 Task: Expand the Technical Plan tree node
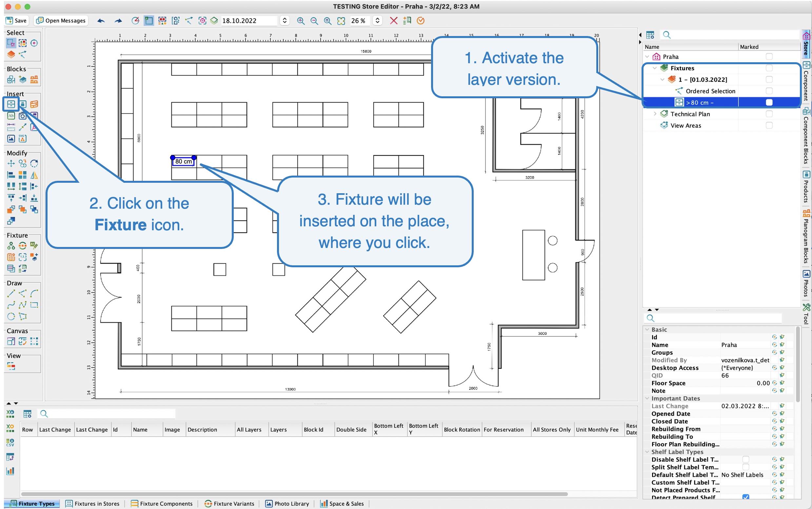click(x=655, y=114)
